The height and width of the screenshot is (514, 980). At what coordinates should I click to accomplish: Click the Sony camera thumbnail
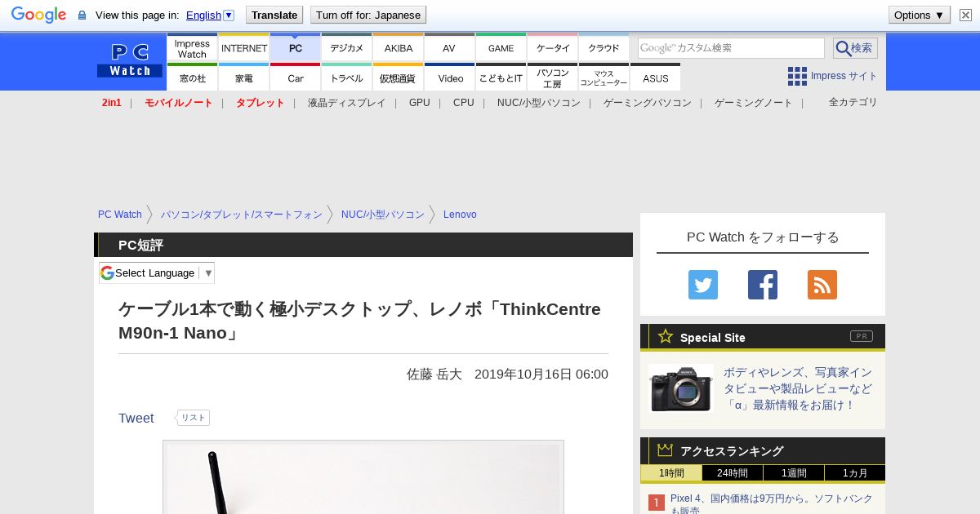point(681,388)
